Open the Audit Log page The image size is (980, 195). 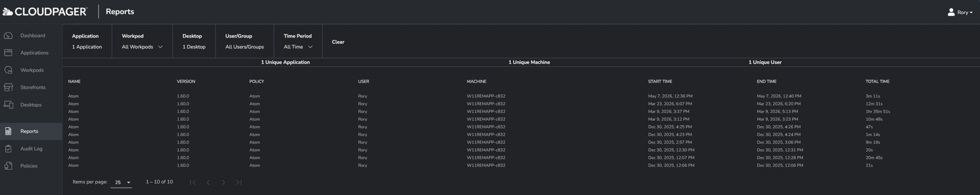(x=31, y=149)
